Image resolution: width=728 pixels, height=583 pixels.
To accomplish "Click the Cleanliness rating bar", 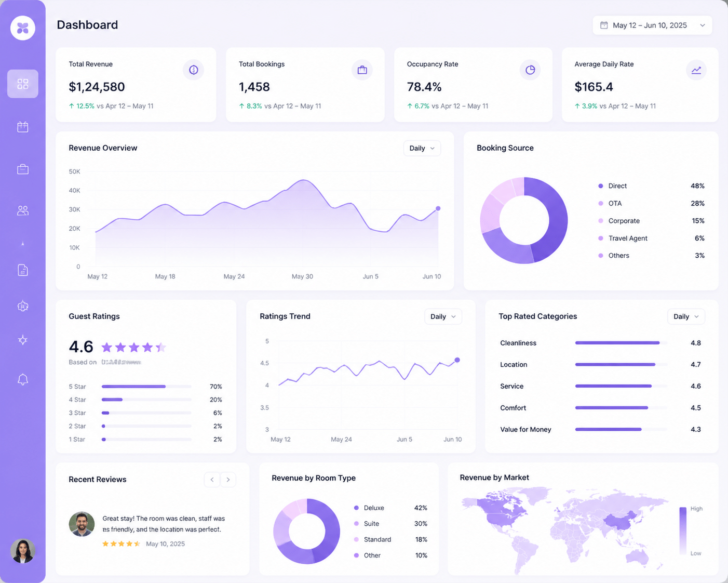I will 621,343.
